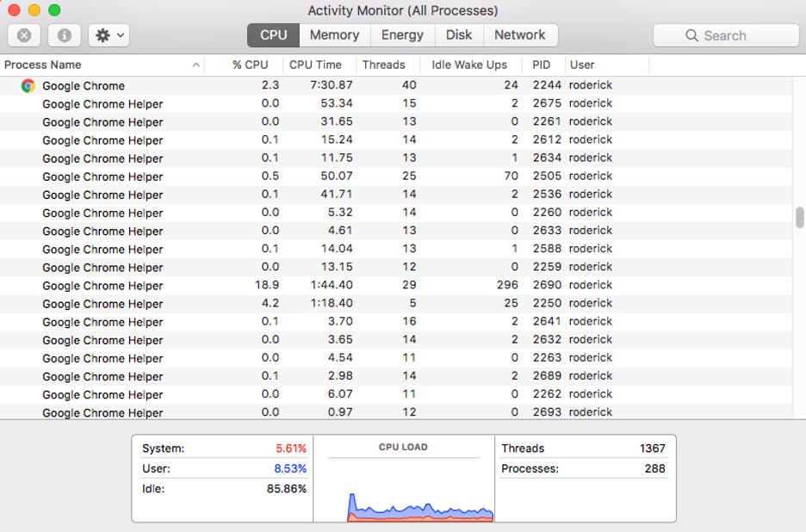The height and width of the screenshot is (532, 806).
Task: Select Chrome Helper row with PID 2689
Action: point(396,375)
